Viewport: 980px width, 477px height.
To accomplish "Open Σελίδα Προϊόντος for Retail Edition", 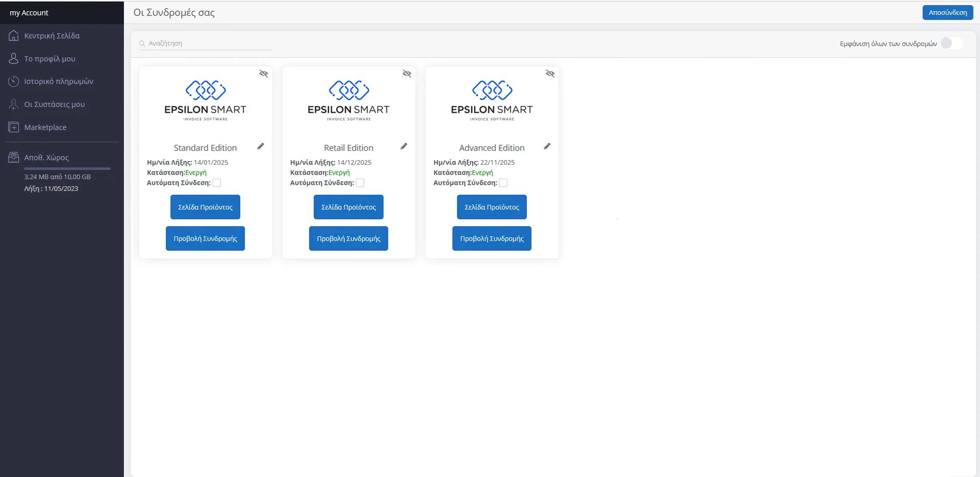I will 348,207.
